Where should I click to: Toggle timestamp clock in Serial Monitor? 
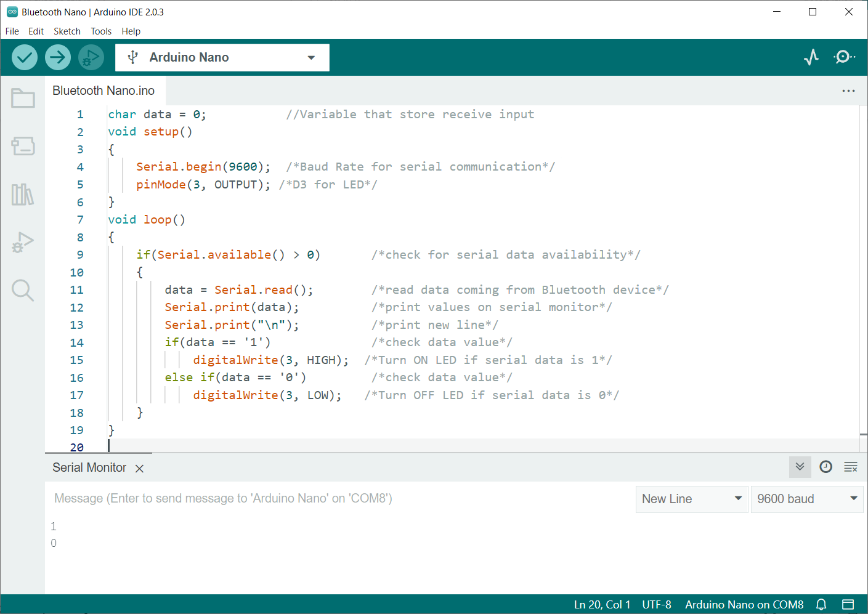click(825, 467)
